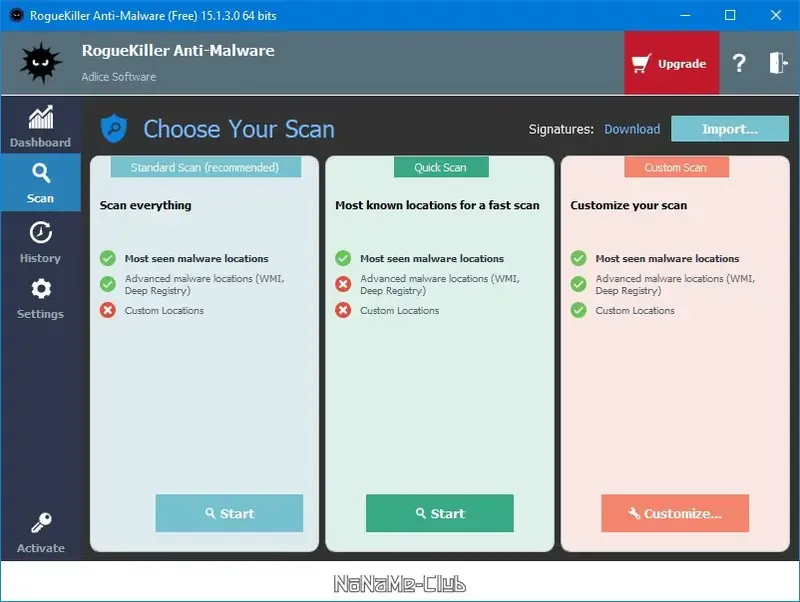Image resolution: width=800 pixels, height=602 pixels.
Task: Click green check for Most seen locations, Custom Scan
Action: tap(579, 258)
